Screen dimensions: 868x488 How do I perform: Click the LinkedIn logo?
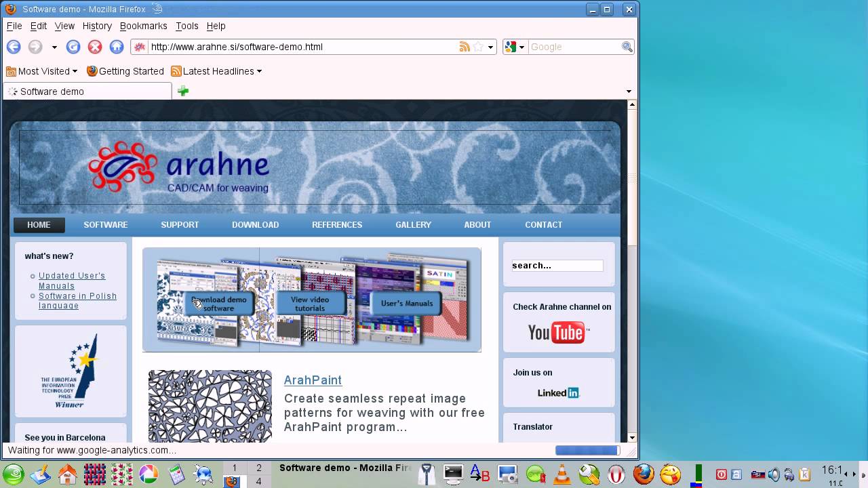pyautogui.click(x=559, y=392)
